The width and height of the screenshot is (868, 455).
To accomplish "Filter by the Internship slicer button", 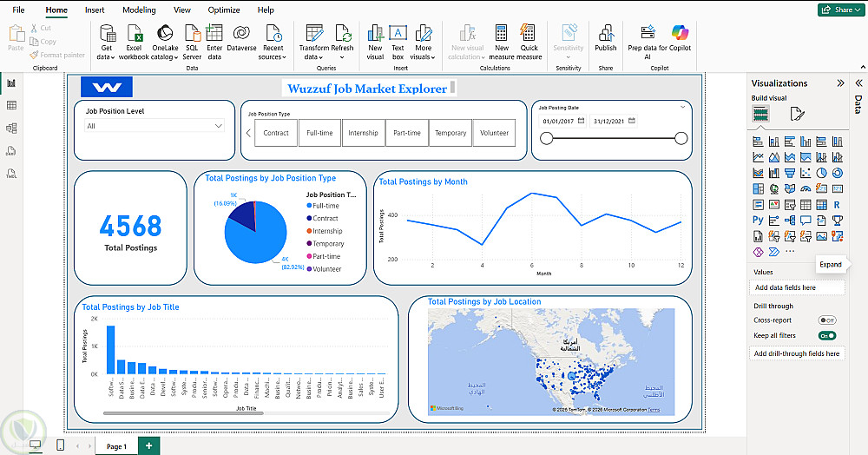I will click(363, 133).
